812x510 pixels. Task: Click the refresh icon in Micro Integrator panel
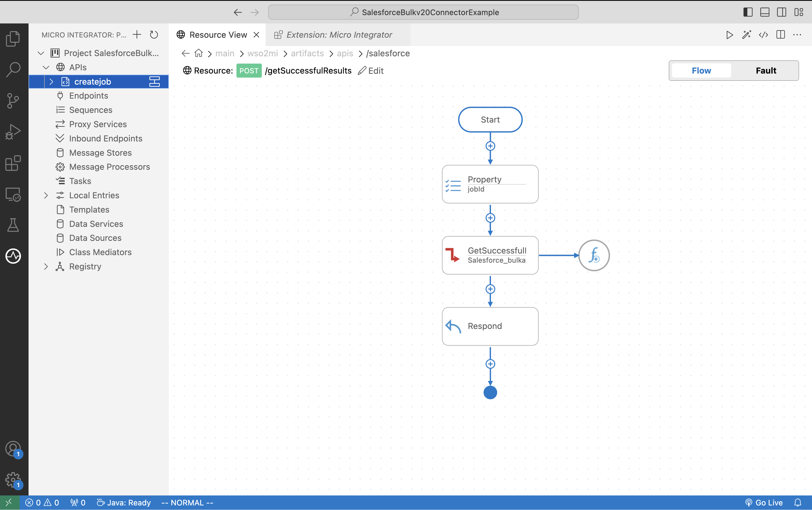point(154,35)
